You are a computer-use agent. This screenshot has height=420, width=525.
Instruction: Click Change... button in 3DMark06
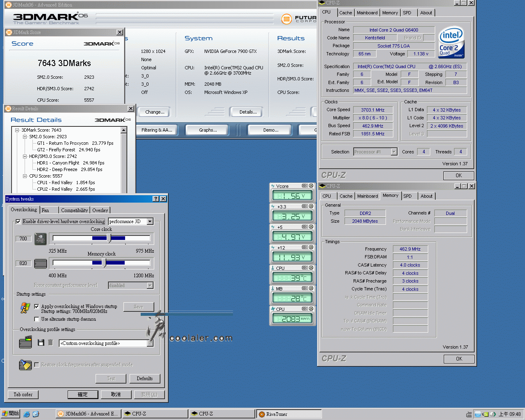(155, 112)
